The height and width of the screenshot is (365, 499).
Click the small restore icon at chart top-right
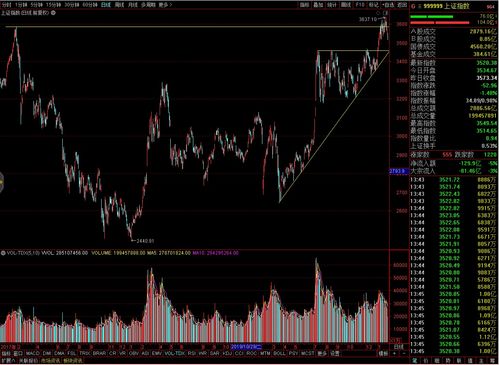point(385,13)
